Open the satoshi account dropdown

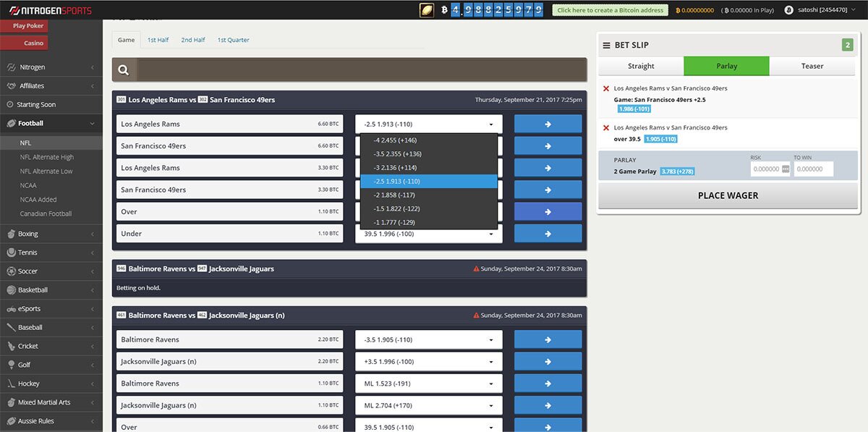[x=821, y=10]
